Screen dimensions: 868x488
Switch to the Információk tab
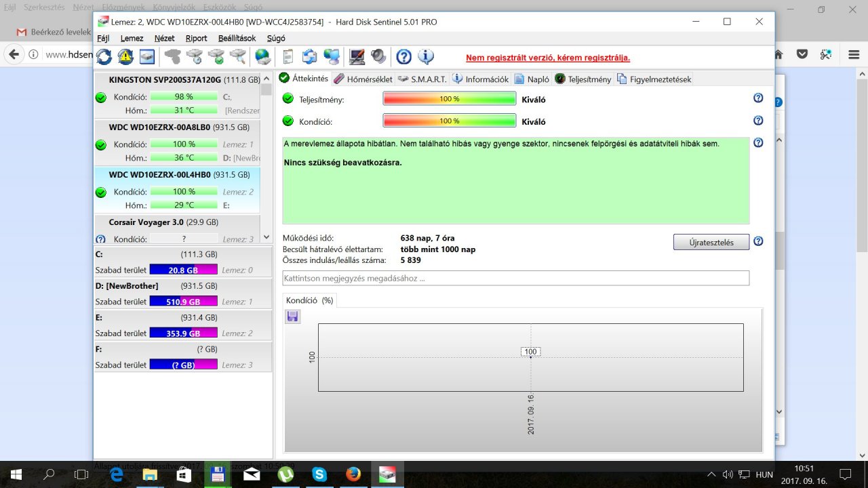[x=481, y=79]
